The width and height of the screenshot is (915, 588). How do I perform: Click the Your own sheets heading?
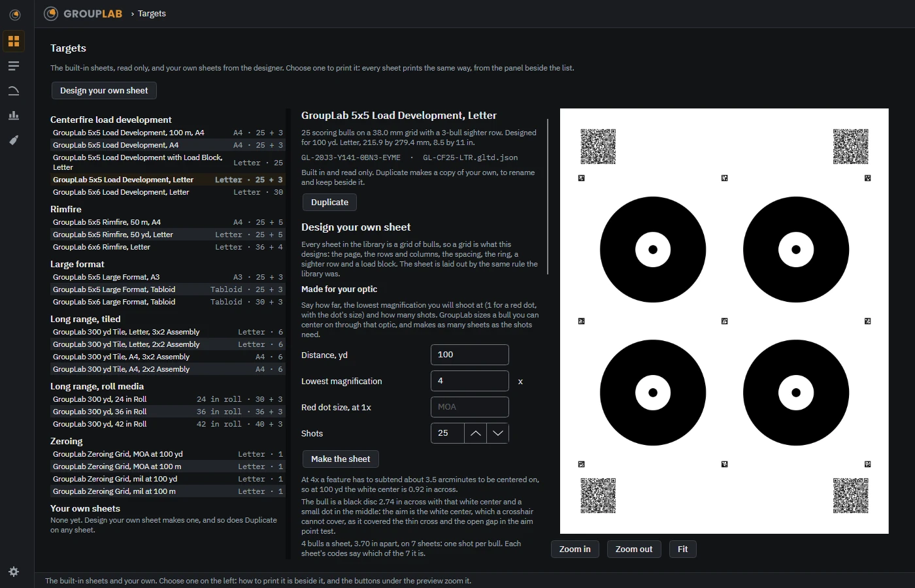tap(86, 508)
